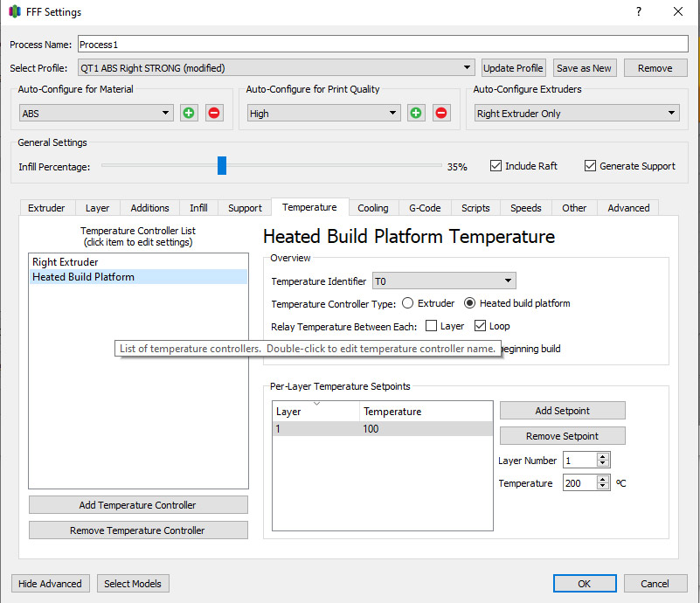The height and width of the screenshot is (603, 700).
Task: Remove the High print quality entry
Action: pos(441,113)
